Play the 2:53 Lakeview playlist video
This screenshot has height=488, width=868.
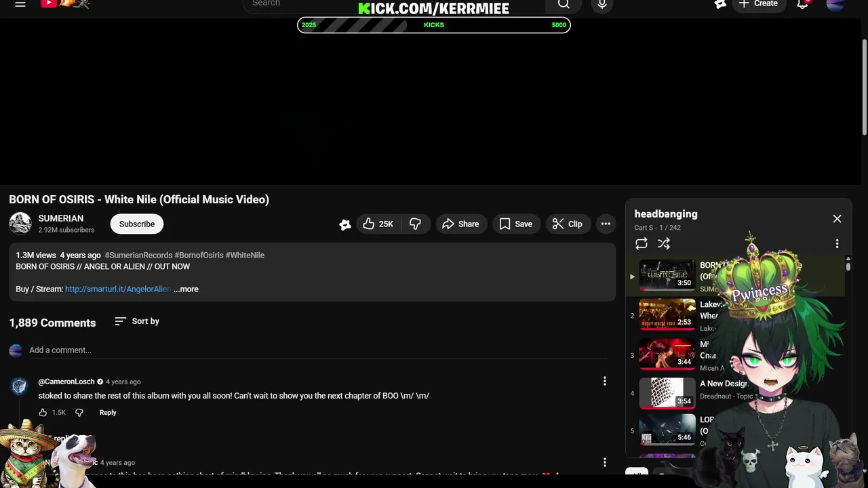coord(667,314)
